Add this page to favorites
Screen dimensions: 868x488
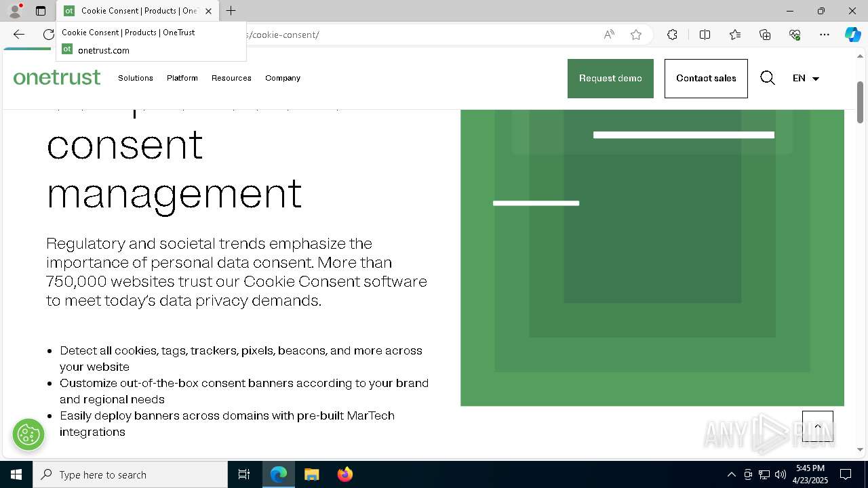click(636, 35)
